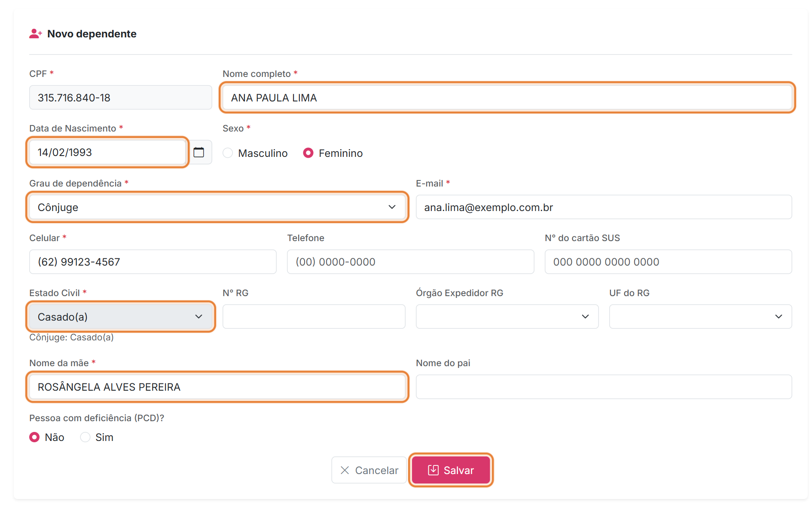Click the Celular number field
This screenshot has width=812, height=508.
(x=153, y=262)
